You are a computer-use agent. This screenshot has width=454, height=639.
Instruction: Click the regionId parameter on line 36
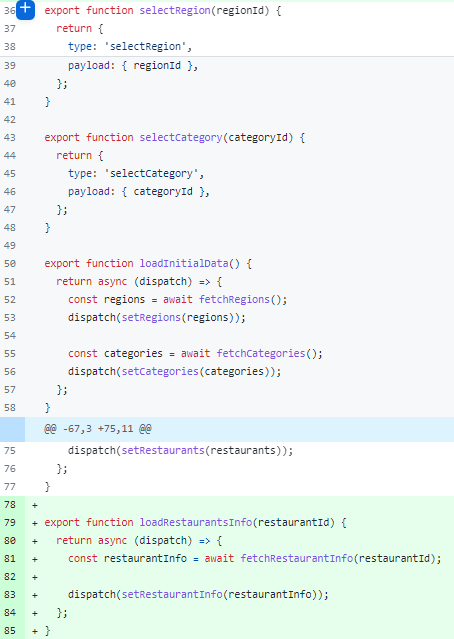tap(240, 11)
